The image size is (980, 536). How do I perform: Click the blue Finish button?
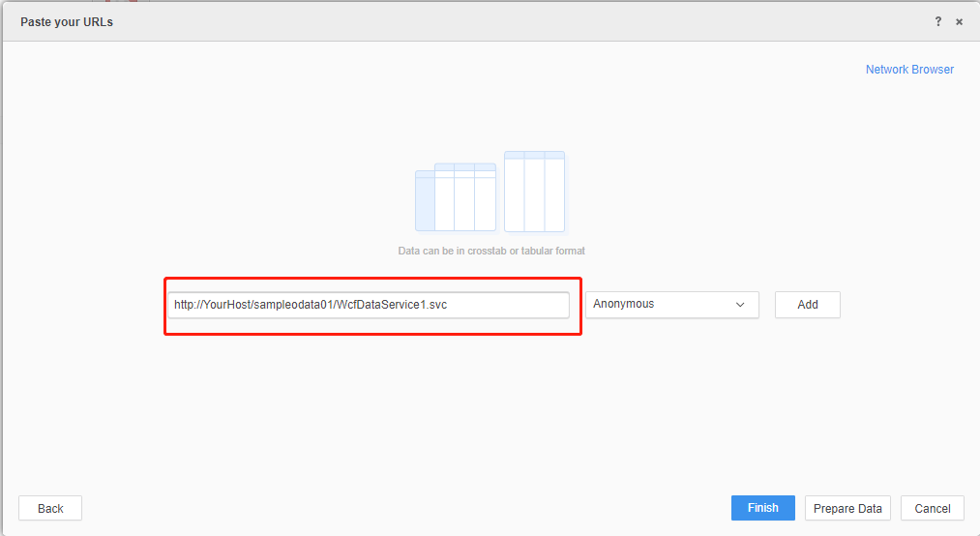tap(762, 508)
